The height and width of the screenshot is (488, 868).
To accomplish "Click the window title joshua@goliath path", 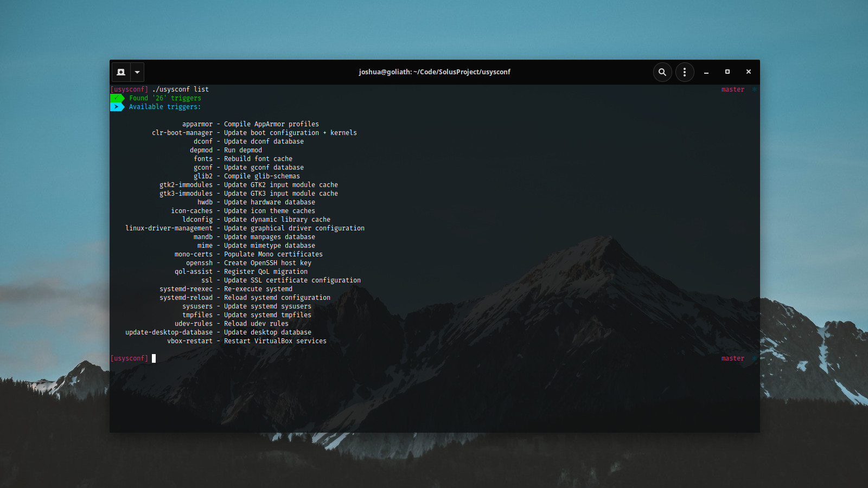I will [x=434, y=72].
